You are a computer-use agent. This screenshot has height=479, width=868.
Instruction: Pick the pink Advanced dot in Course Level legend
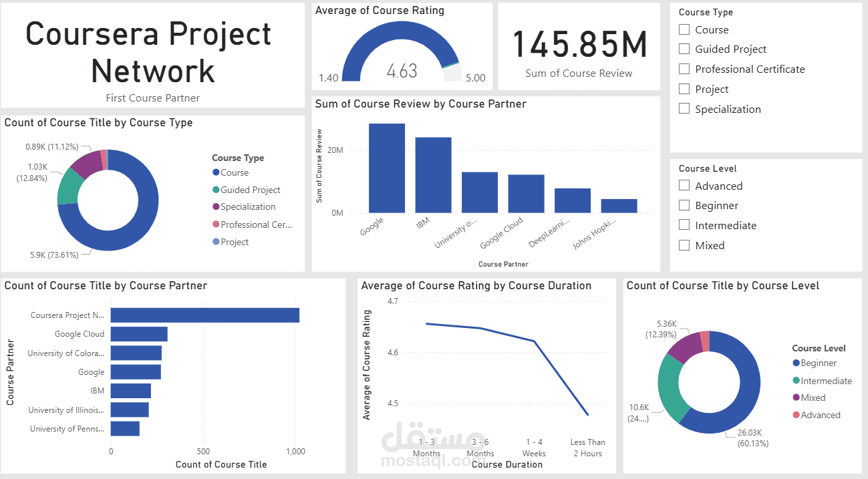point(796,415)
